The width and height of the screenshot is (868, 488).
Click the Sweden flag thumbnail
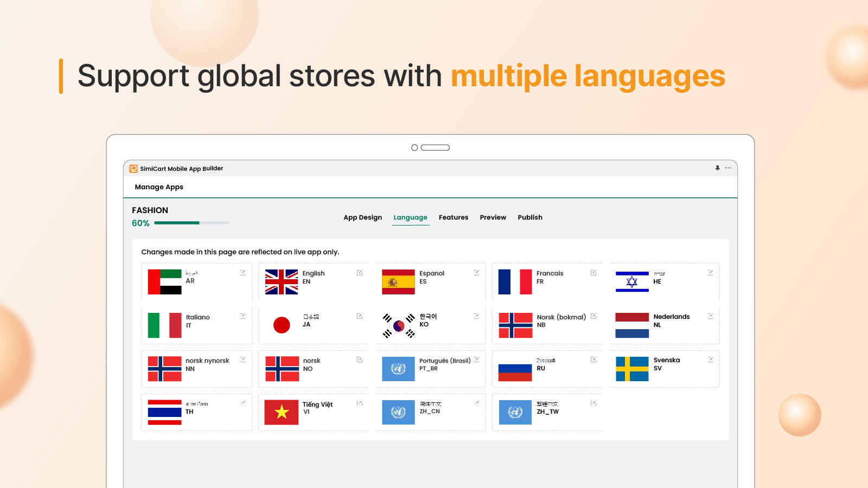(632, 369)
